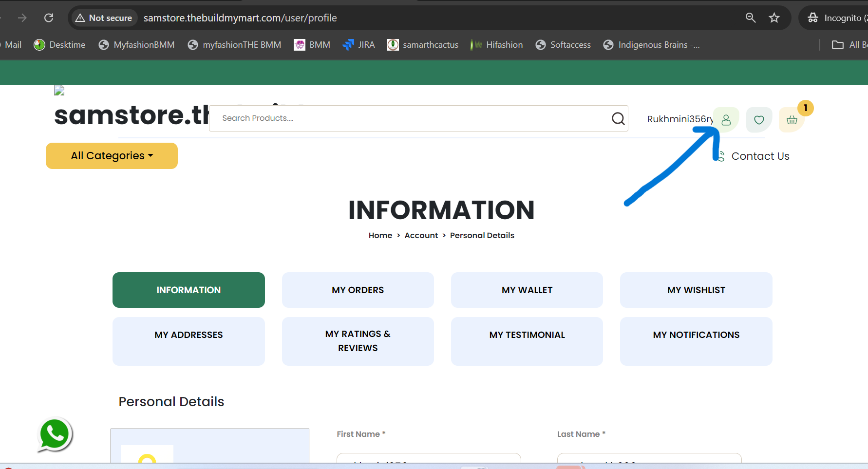Open browser zoom magnifier icon in address bar
The width and height of the screenshot is (868, 469).
(x=751, y=18)
